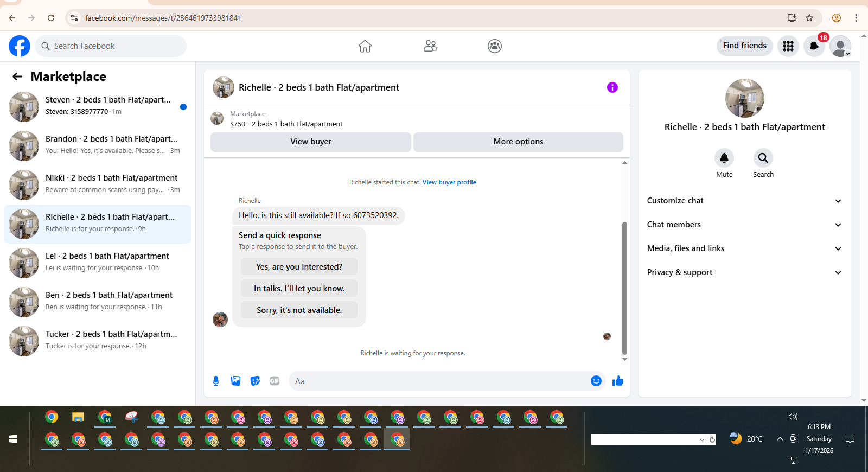
Task: Expand Chat members section
Action: pos(745,225)
